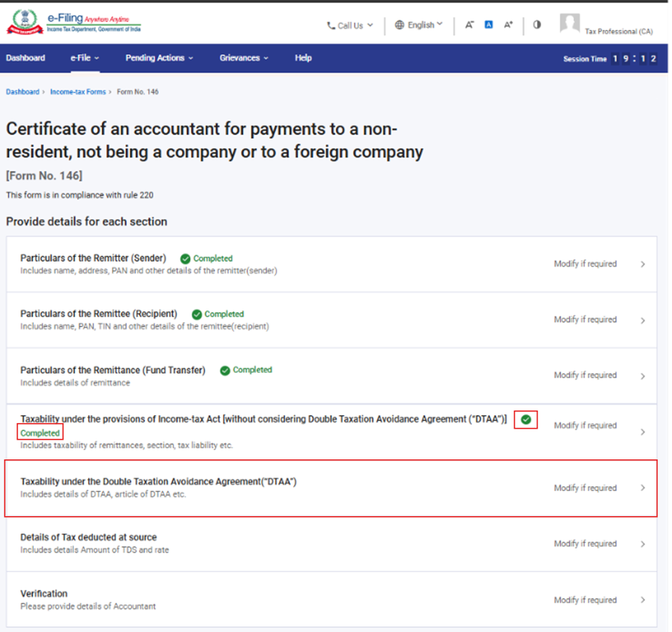
Task: Go to the Help menu item
Action: [303, 58]
